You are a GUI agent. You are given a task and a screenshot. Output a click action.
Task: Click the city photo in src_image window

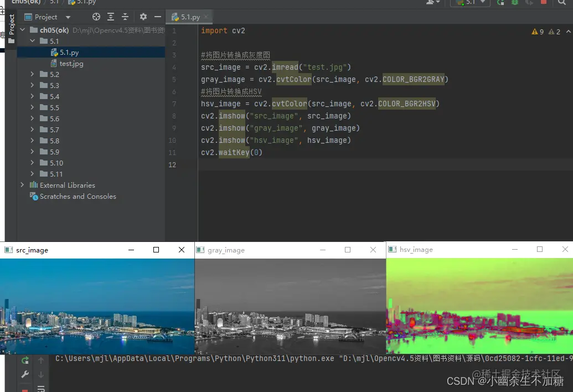[97, 306]
